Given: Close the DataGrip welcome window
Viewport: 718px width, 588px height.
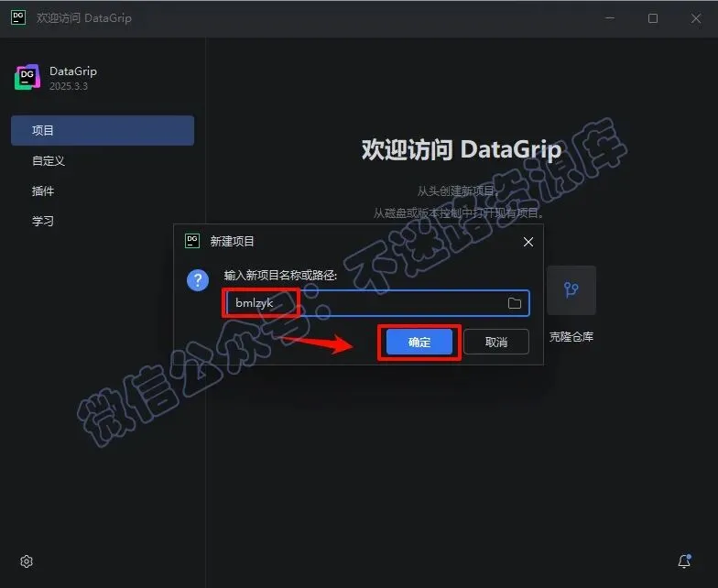Looking at the screenshot, I should coord(696,18).
